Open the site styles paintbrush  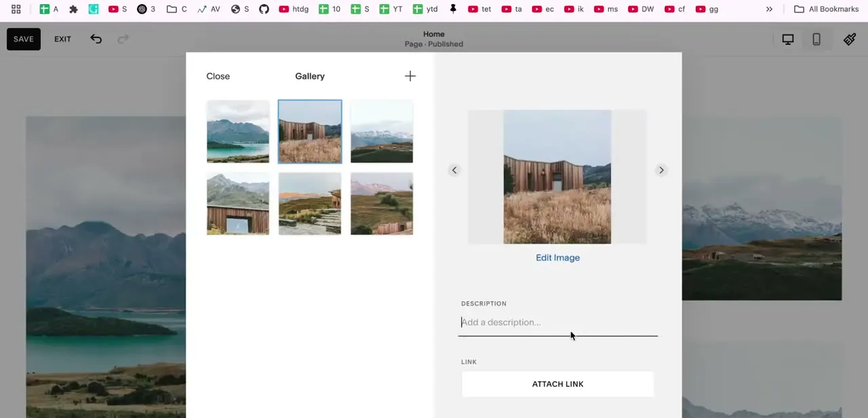(x=850, y=39)
